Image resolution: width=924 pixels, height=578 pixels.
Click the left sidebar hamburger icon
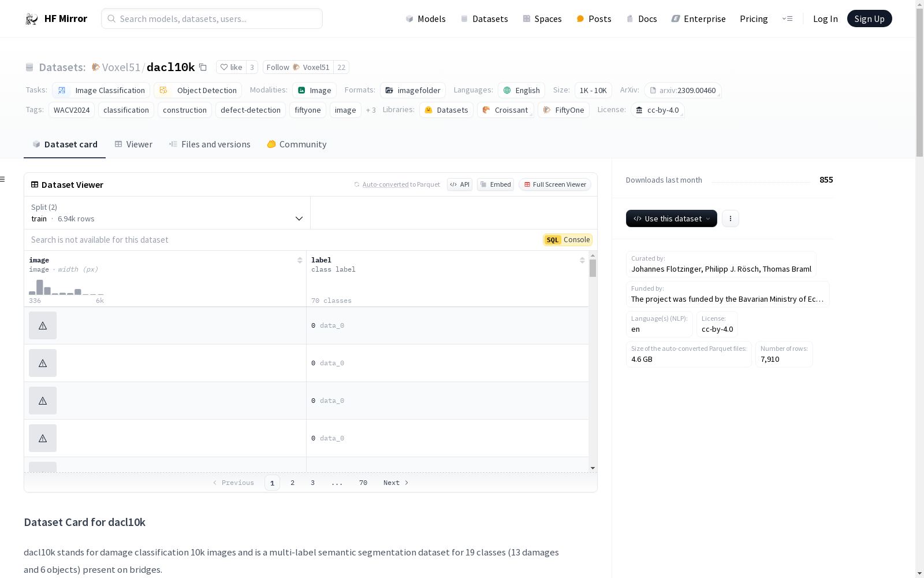click(x=2, y=179)
